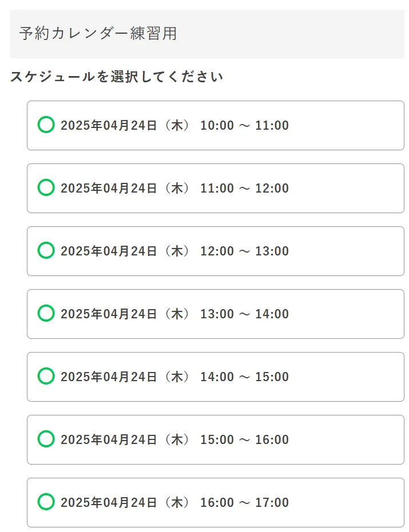Image resolution: width=409 pixels, height=532 pixels.
Task: Select the 14:00 ~ 15:00 radio button
Action: click(x=46, y=376)
